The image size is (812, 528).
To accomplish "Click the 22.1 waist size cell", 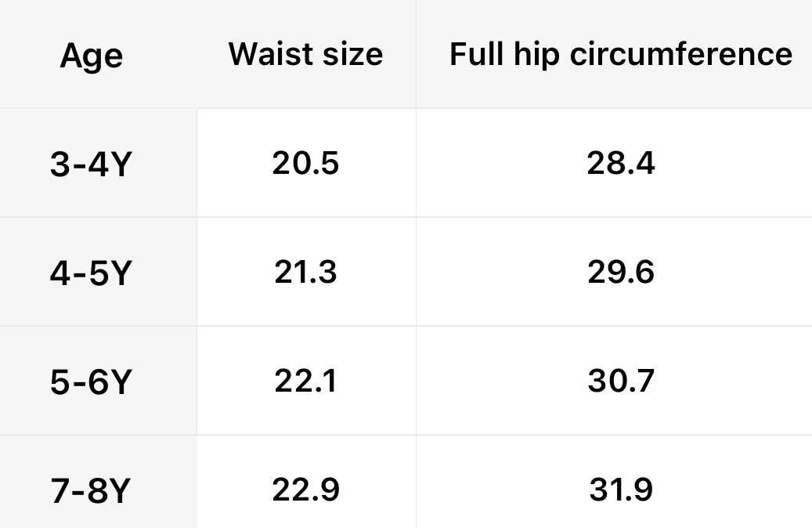I will tap(305, 382).
